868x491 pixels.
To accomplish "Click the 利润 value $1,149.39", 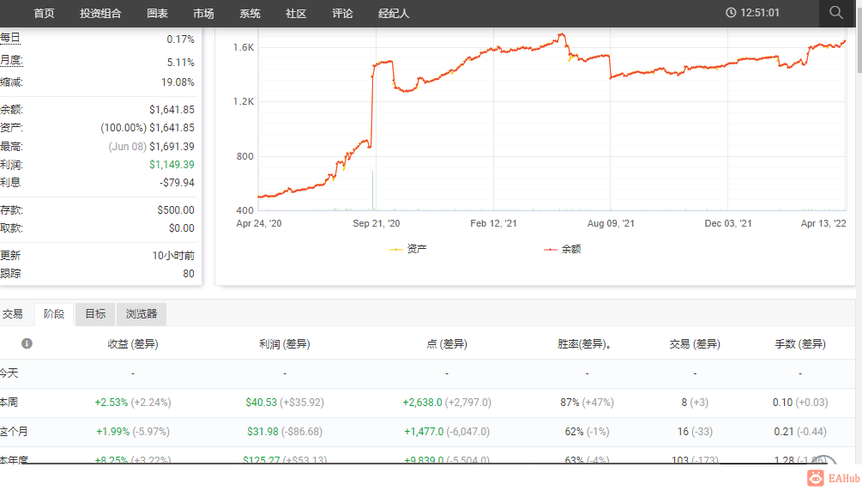I will click(172, 165).
